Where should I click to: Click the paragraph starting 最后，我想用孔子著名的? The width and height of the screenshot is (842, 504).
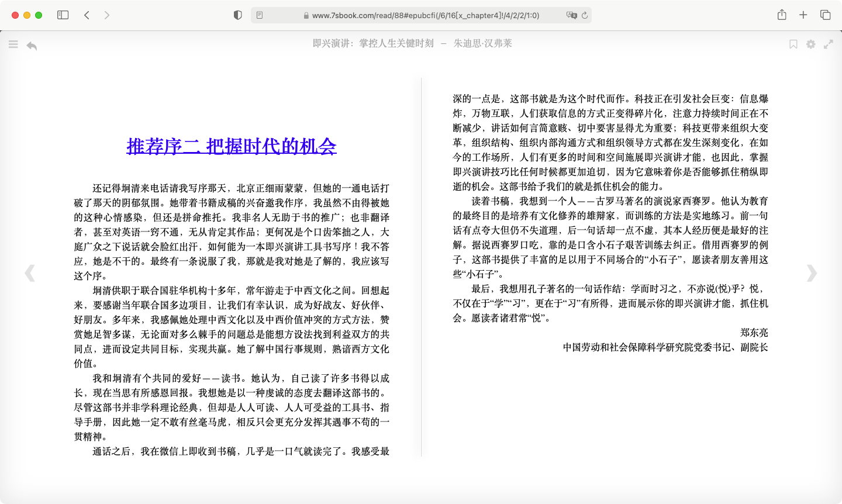click(610, 303)
